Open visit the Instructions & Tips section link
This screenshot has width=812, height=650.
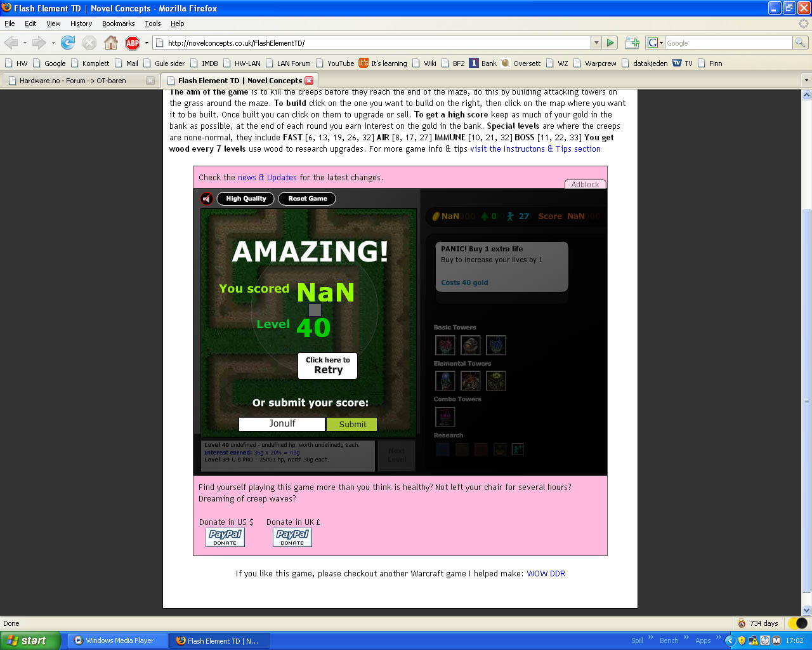coord(535,149)
